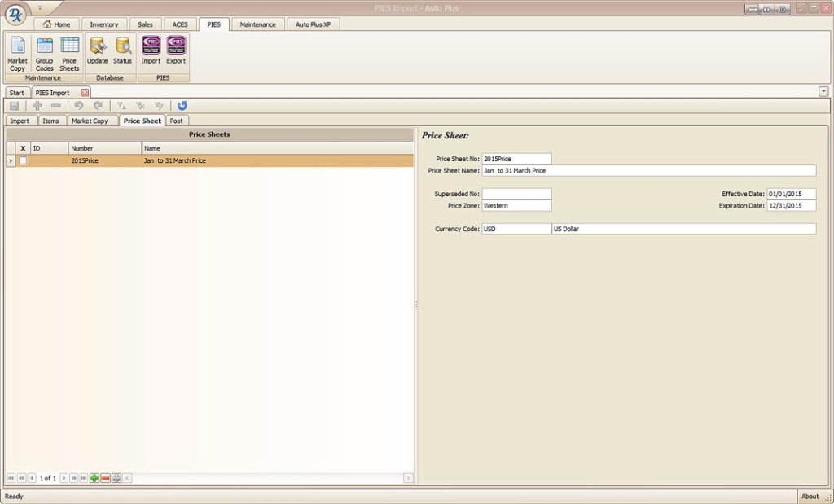Go to the previous record in the navigator
The height and width of the screenshot is (504, 834).
click(32, 478)
